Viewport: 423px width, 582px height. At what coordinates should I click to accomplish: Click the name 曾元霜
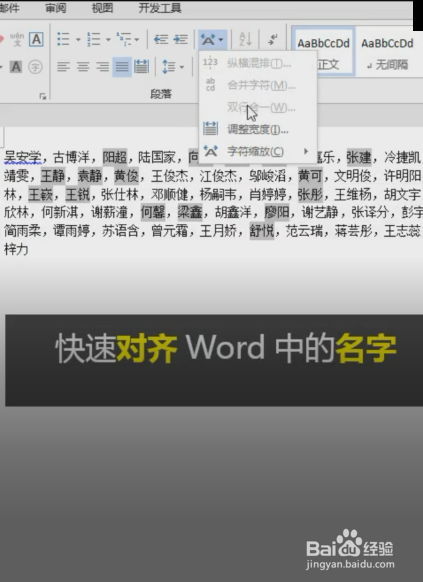coord(170,231)
